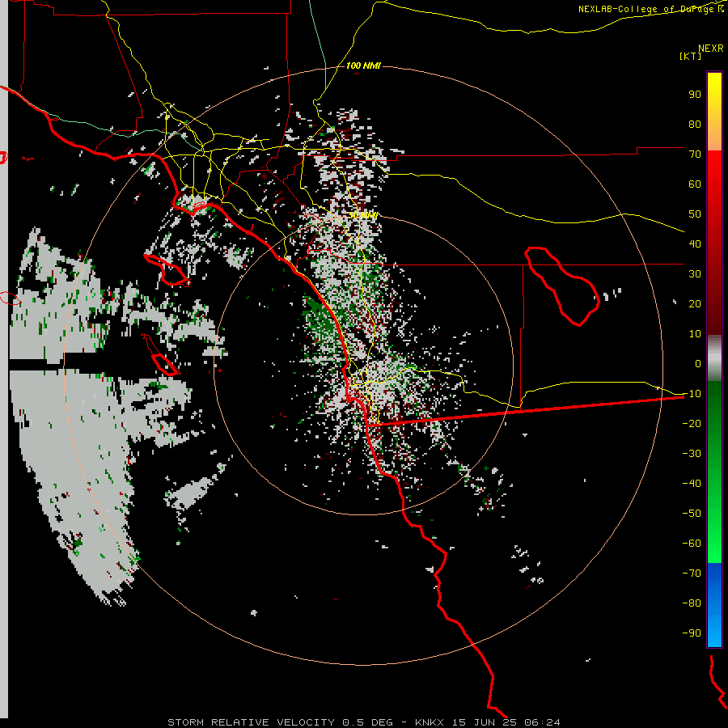Image resolution: width=728 pixels, height=728 pixels.
Task: Click the -40 knot scale label
Action: coord(692,484)
